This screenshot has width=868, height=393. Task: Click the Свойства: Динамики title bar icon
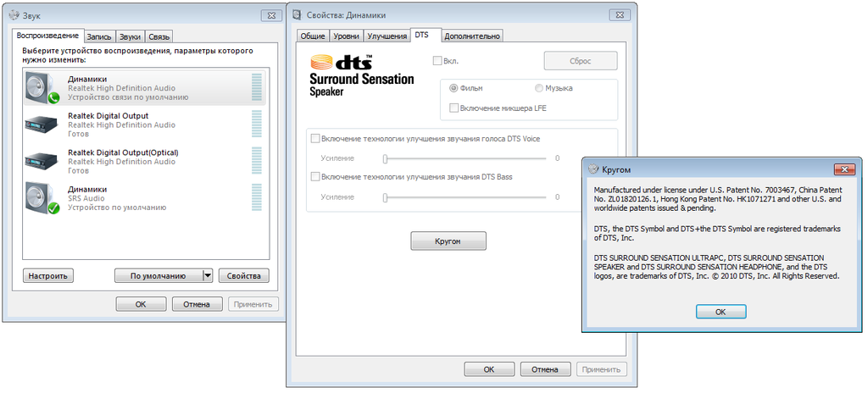click(x=298, y=15)
